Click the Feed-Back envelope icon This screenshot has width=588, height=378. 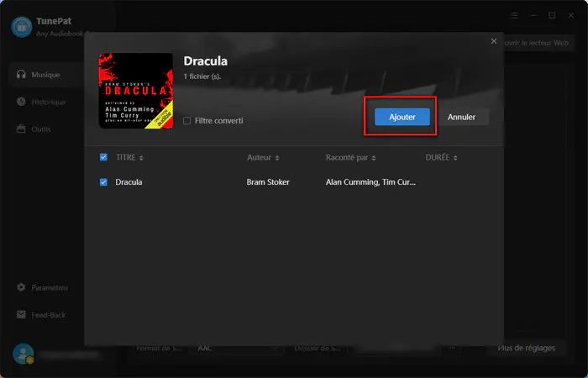(x=21, y=315)
